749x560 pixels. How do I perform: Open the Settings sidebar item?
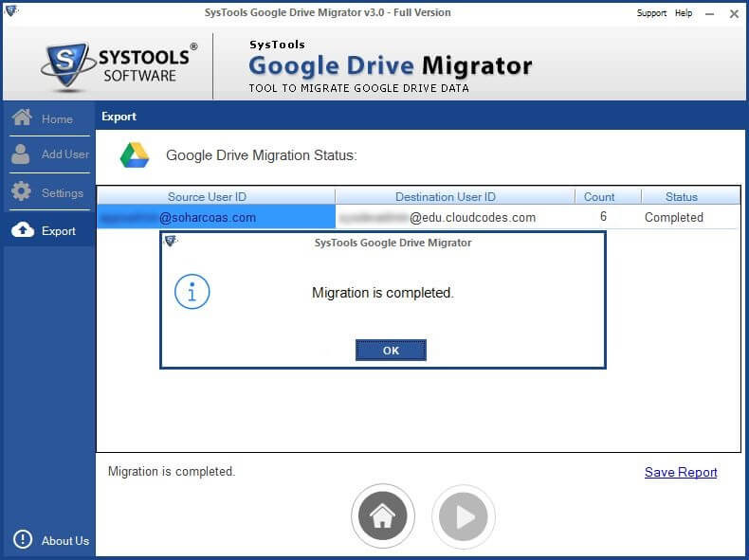pyautogui.click(x=48, y=192)
